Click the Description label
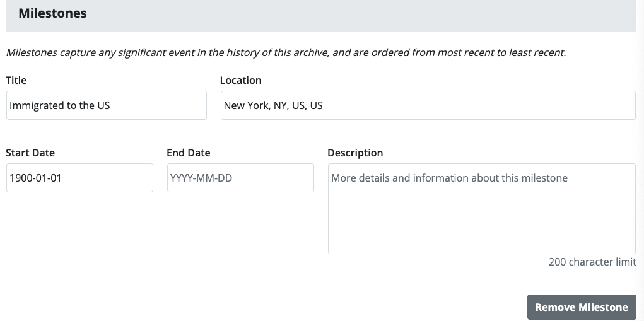644x321 pixels. click(355, 153)
